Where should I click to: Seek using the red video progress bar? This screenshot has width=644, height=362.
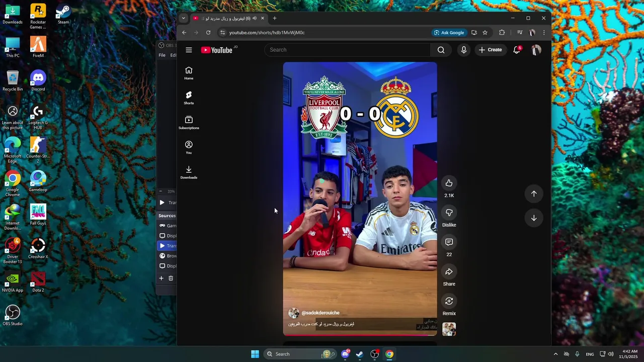(x=360, y=335)
